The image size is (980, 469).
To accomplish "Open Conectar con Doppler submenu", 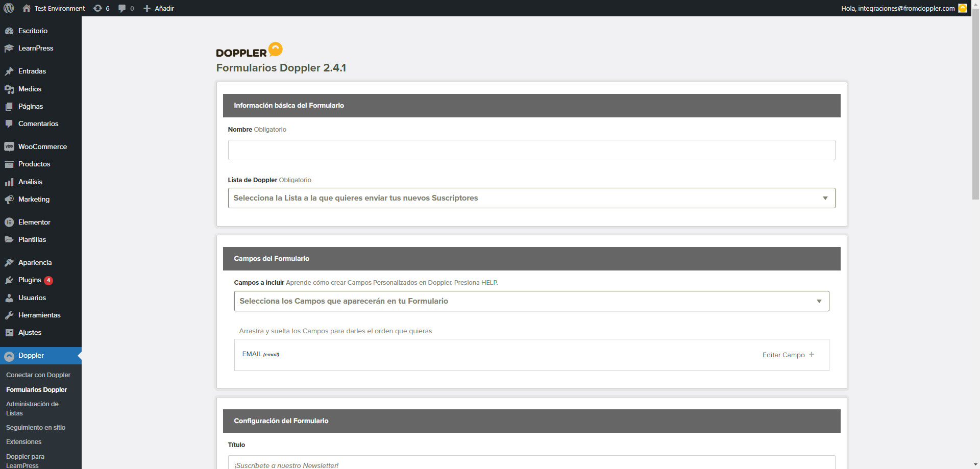I will [x=38, y=375].
